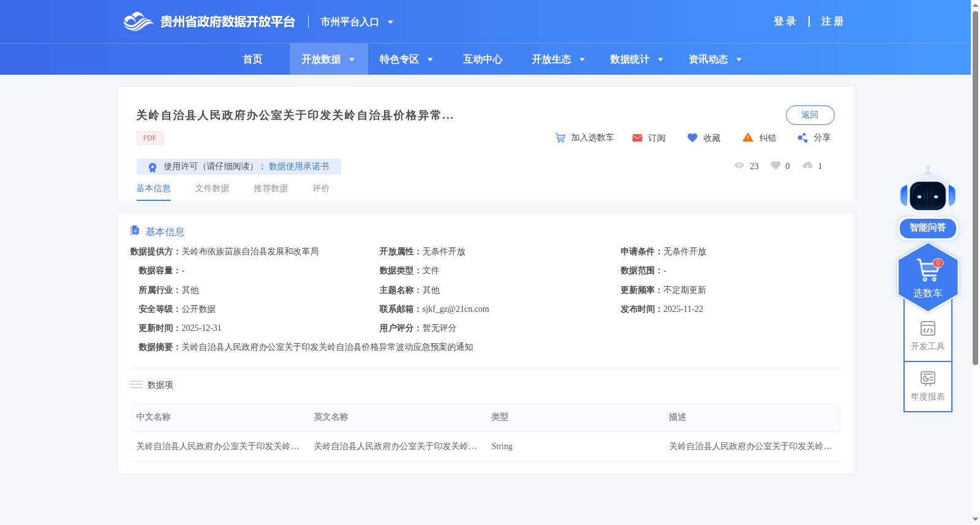Switch to the 文件数据 tab
The width and height of the screenshot is (980, 525).
(212, 188)
